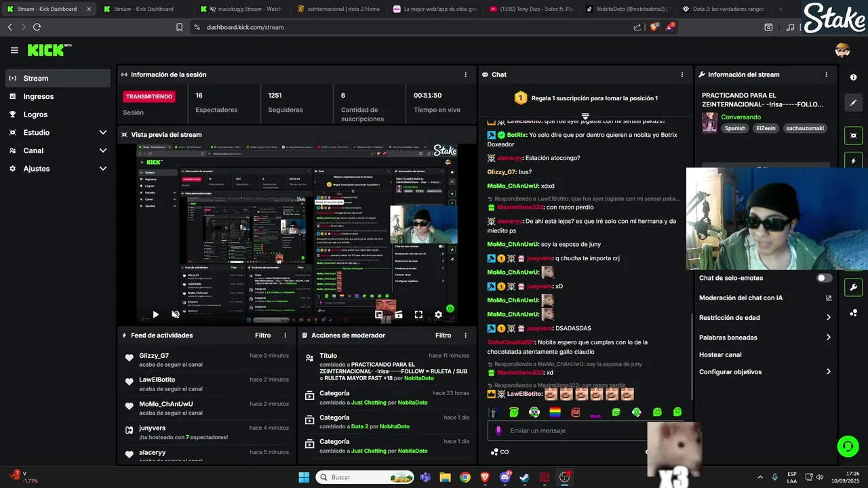This screenshot has width=868, height=488.
Task: Open Ingresos in the sidebar
Action: tap(58, 96)
